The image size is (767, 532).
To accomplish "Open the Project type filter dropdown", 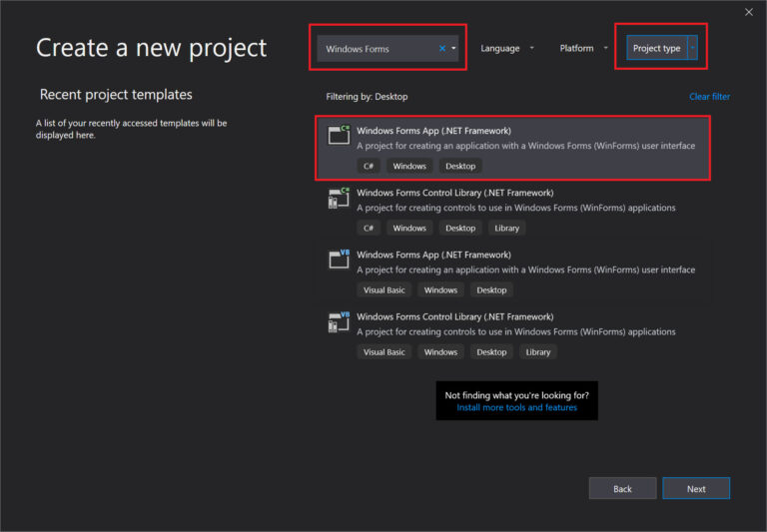I will 662,48.
